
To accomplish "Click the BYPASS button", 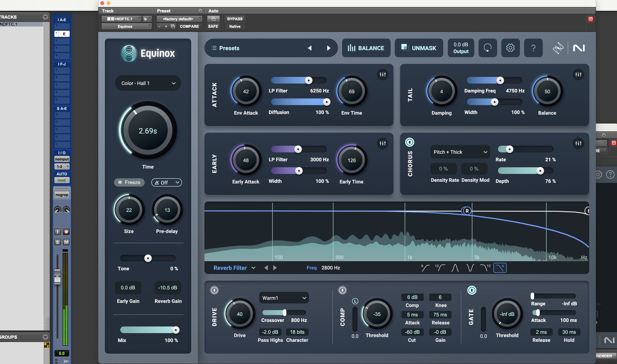I will pos(235,19).
